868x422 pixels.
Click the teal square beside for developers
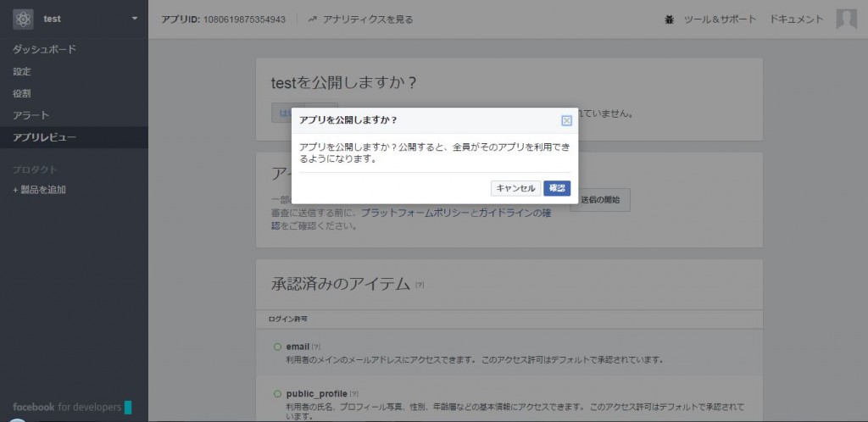tap(128, 407)
